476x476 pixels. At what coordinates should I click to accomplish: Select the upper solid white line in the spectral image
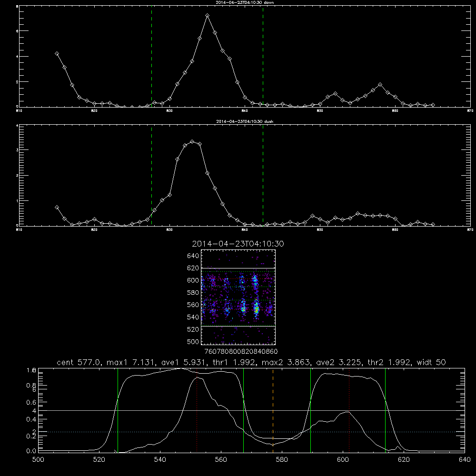coord(238,268)
